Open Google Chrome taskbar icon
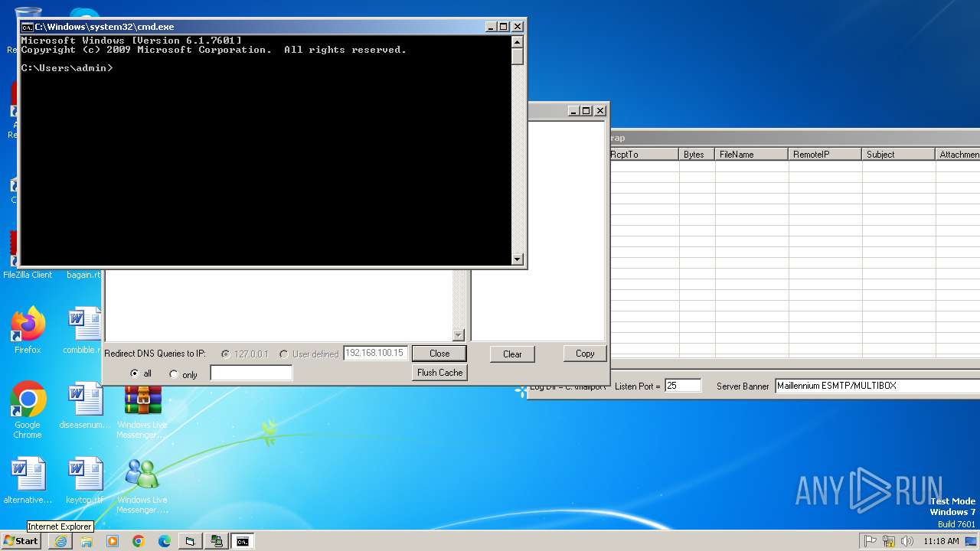The width and height of the screenshot is (980, 551). click(139, 541)
